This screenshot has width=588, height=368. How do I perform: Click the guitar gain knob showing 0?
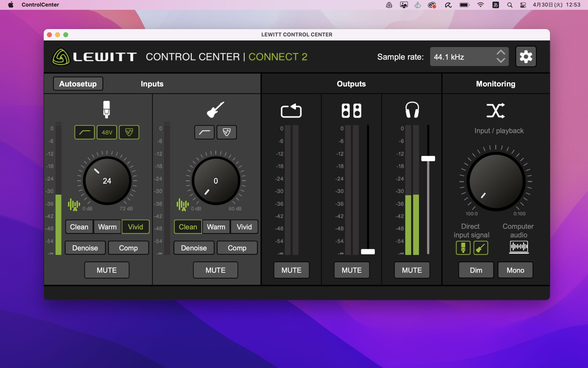pyautogui.click(x=216, y=181)
